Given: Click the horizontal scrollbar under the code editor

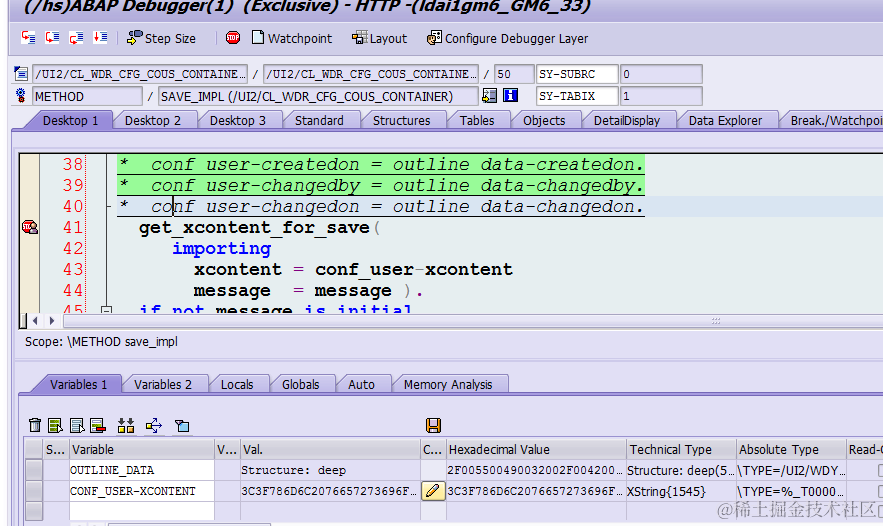Looking at the screenshot, I should pos(473,320).
